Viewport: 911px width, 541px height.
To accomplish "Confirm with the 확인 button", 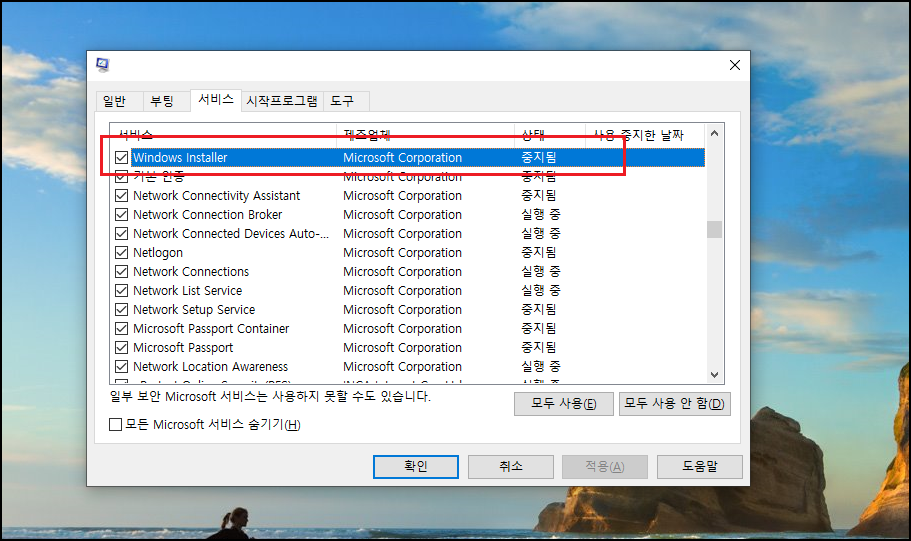I will click(x=416, y=467).
